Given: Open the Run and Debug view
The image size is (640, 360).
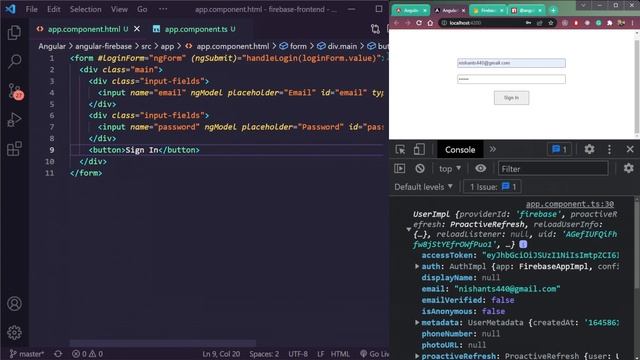Looking at the screenshot, I should [x=14, y=120].
